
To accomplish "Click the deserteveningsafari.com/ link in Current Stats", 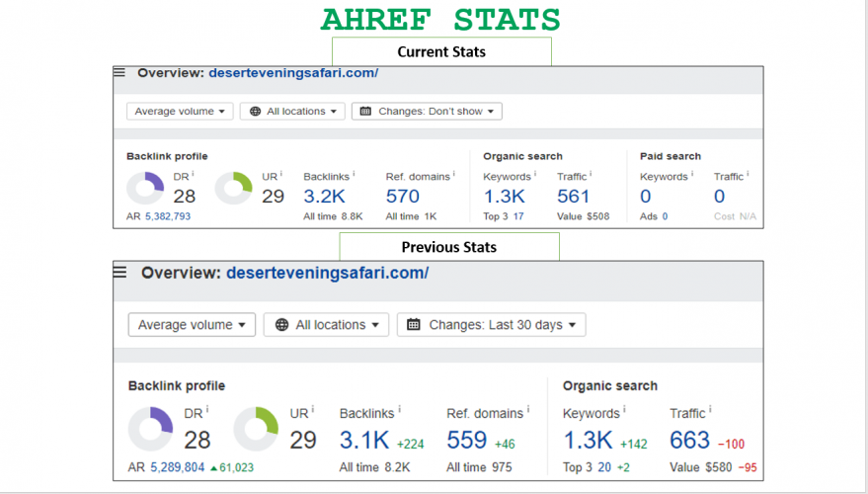I will [293, 73].
